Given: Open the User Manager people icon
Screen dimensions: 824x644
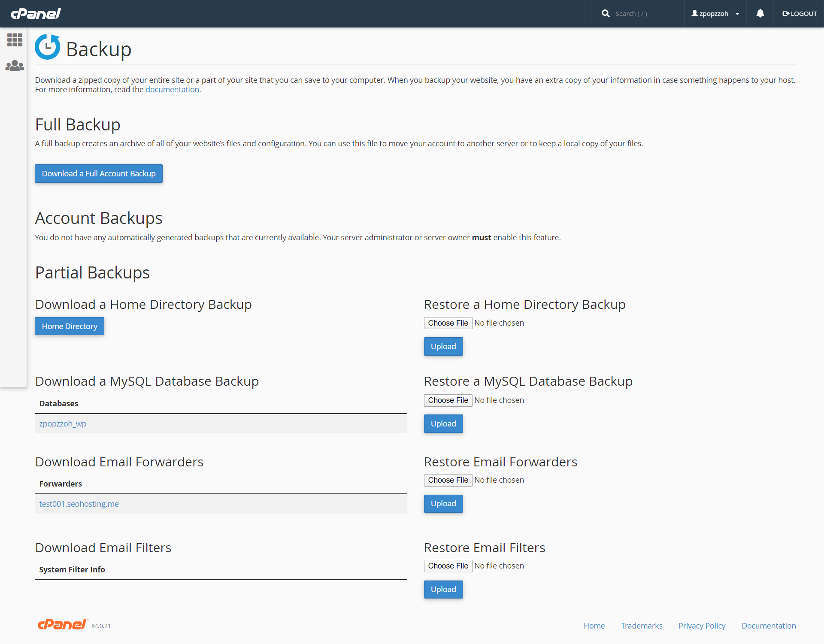Looking at the screenshot, I should tap(15, 66).
